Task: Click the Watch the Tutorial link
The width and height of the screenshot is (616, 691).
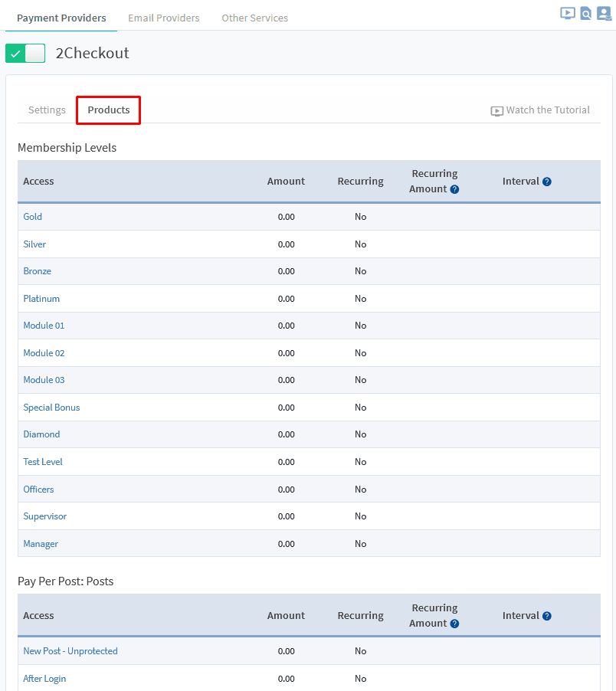Action: tap(540, 110)
